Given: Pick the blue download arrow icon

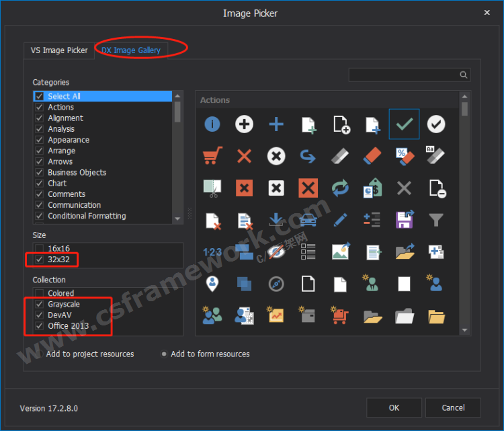Looking at the screenshot, I should pos(276,219).
